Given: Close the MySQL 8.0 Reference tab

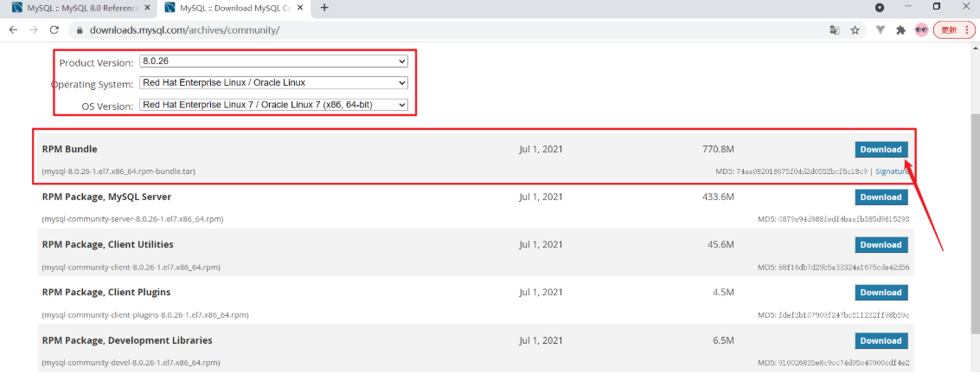Looking at the screenshot, I should point(148,8).
